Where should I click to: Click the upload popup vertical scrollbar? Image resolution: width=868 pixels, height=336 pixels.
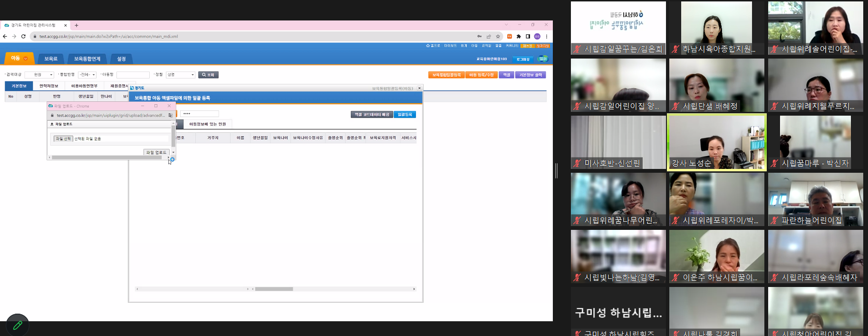(173, 137)
